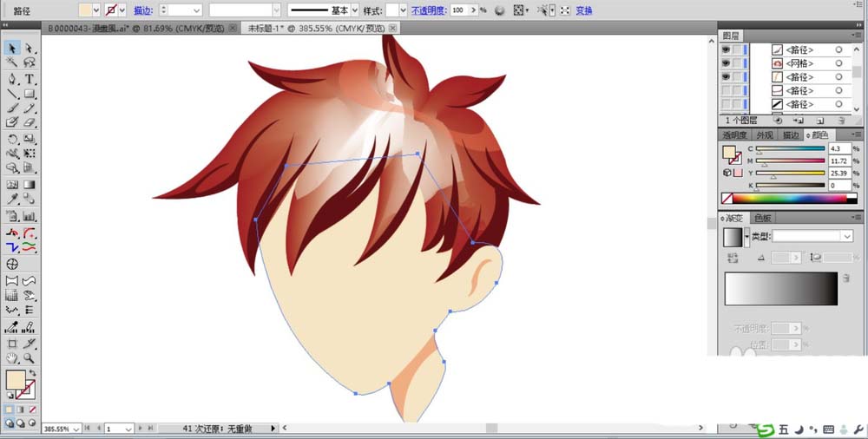Select the Direct Selection tool

[x=29, y=49]
